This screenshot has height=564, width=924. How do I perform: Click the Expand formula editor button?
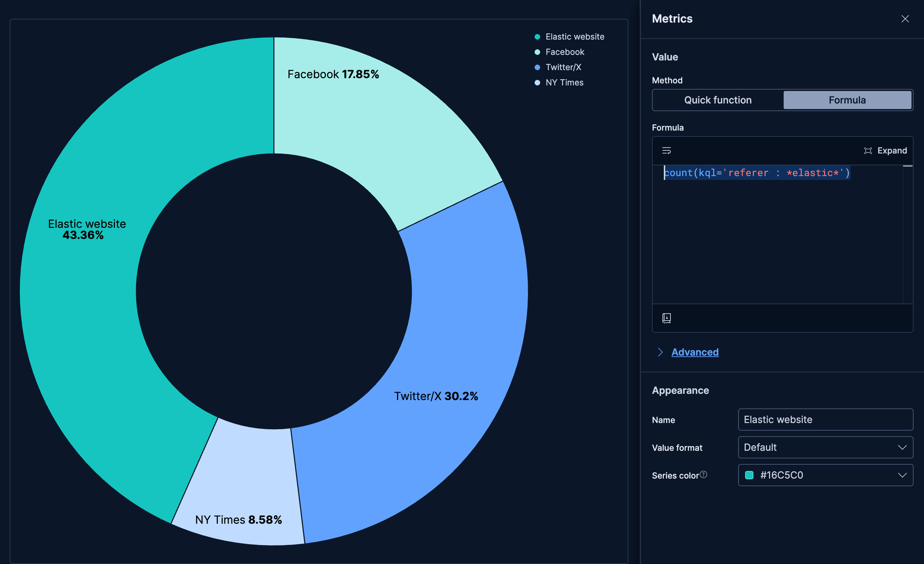coord(892,151)
